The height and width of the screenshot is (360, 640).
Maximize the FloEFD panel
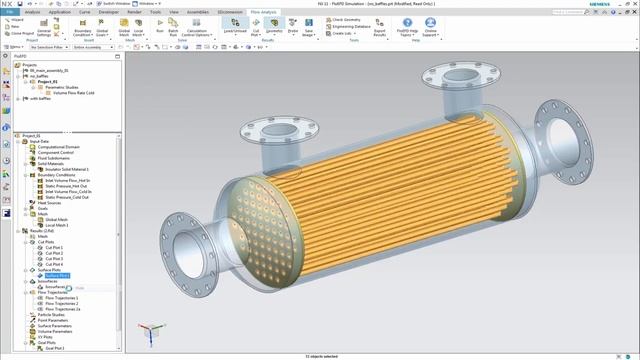tap(118, 56)
